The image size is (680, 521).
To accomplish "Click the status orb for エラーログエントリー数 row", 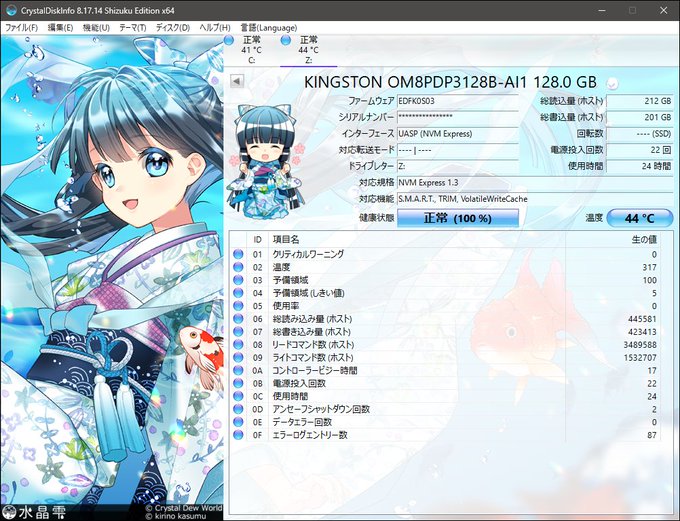I will (x=238, y=435).
